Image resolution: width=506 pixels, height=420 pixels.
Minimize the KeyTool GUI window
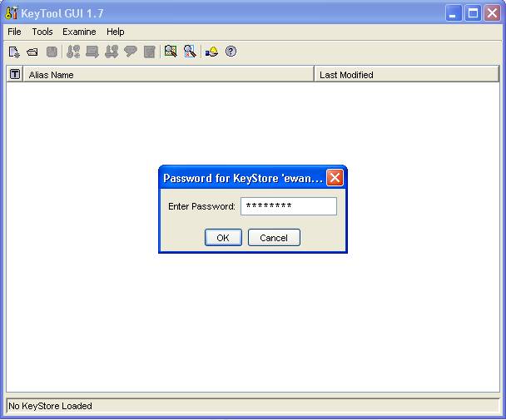(x=454, y=13)
